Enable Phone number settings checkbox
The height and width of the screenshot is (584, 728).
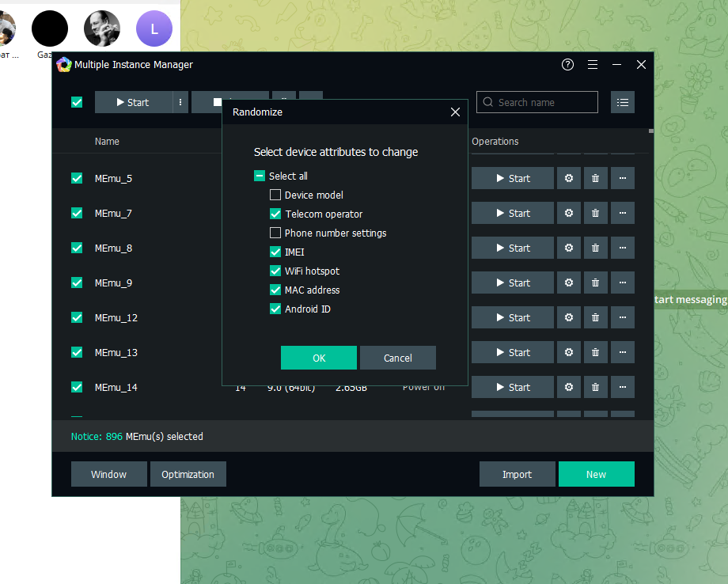(x=275, y=233)
